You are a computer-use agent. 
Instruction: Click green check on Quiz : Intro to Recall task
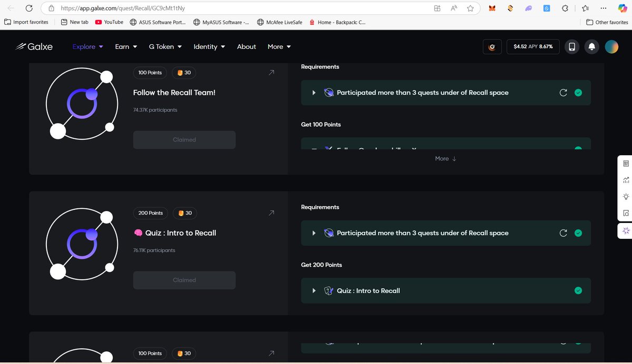point(578,290)
